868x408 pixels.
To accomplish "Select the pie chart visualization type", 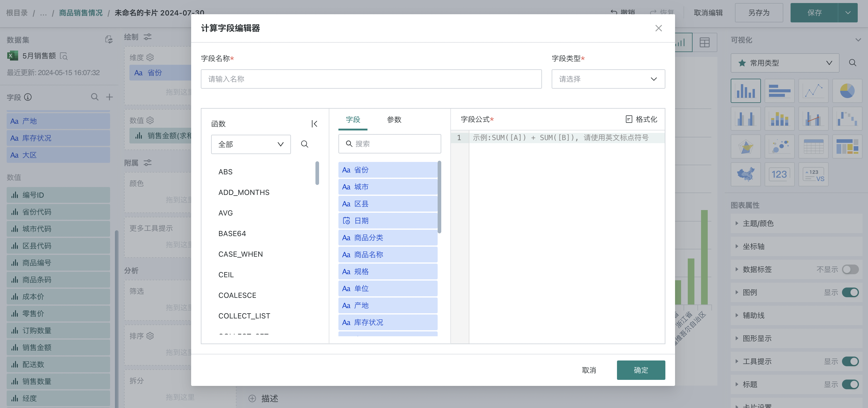I will click(847, 91).
